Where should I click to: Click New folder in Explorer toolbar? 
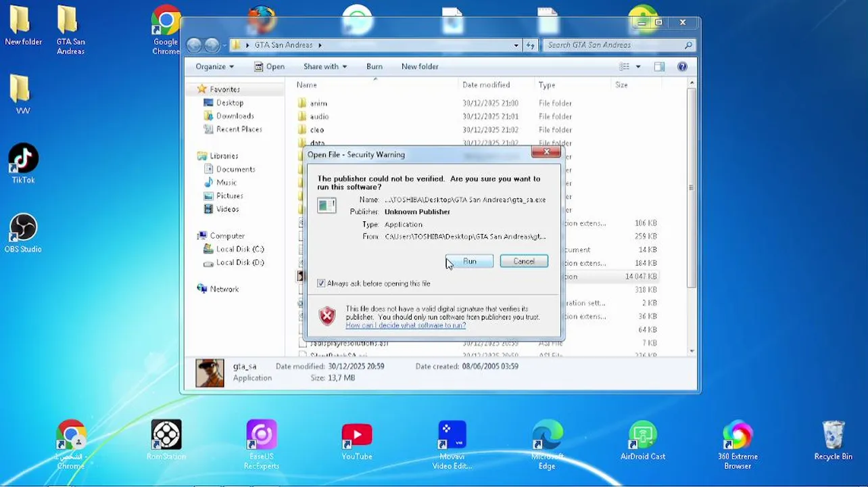click(420, 66)
